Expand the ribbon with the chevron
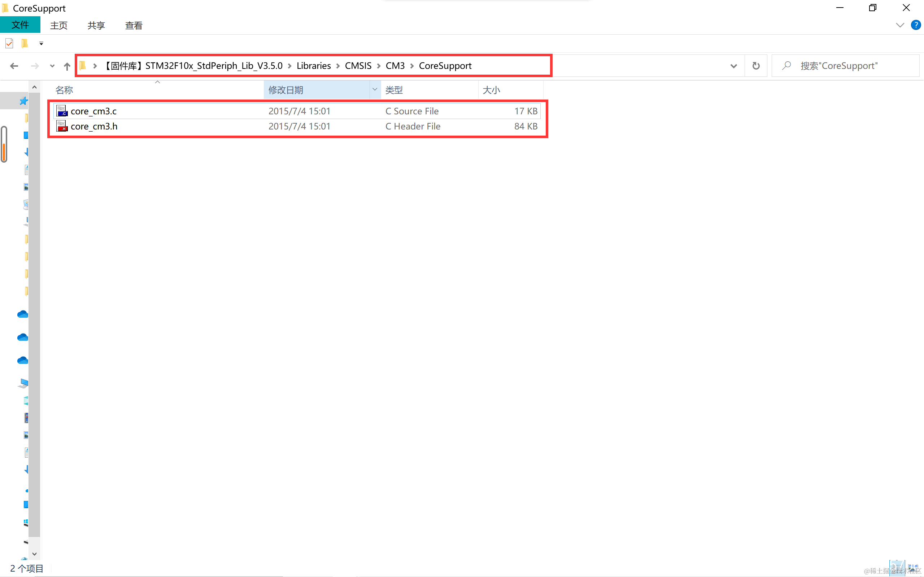Screen dimensions: 924x577 tap(899, 25)
